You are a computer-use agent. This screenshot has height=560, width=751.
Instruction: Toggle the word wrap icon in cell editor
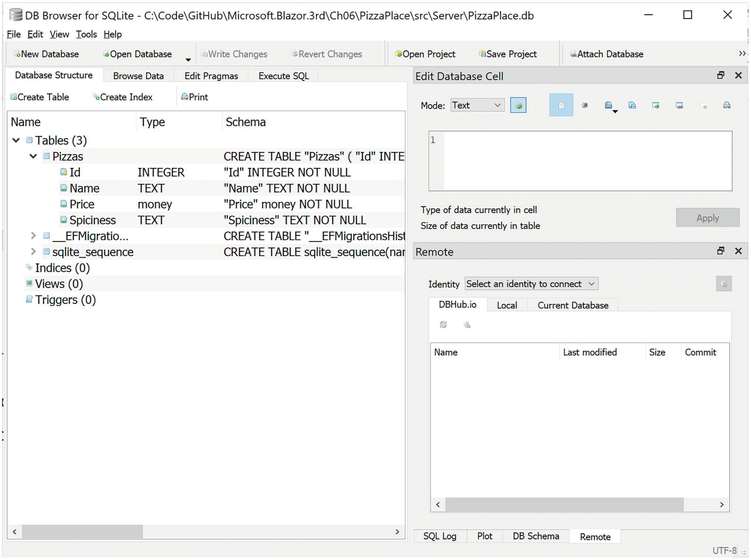click(x=585, y=105)
